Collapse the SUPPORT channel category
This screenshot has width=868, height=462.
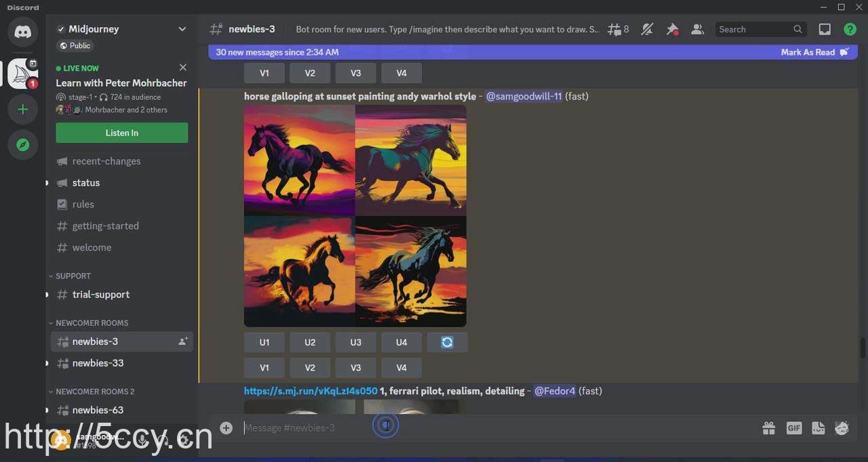coord(73,276)
